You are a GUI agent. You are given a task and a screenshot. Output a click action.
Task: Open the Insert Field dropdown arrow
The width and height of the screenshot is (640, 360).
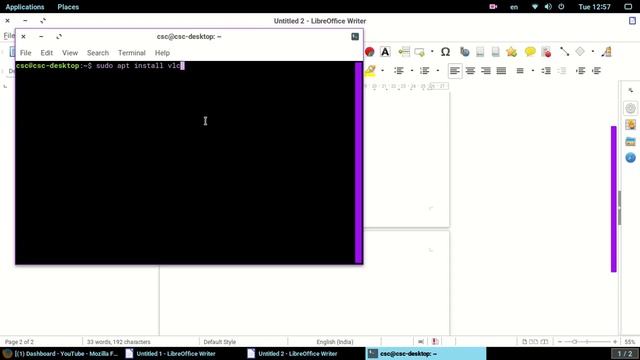click(432, 52)
